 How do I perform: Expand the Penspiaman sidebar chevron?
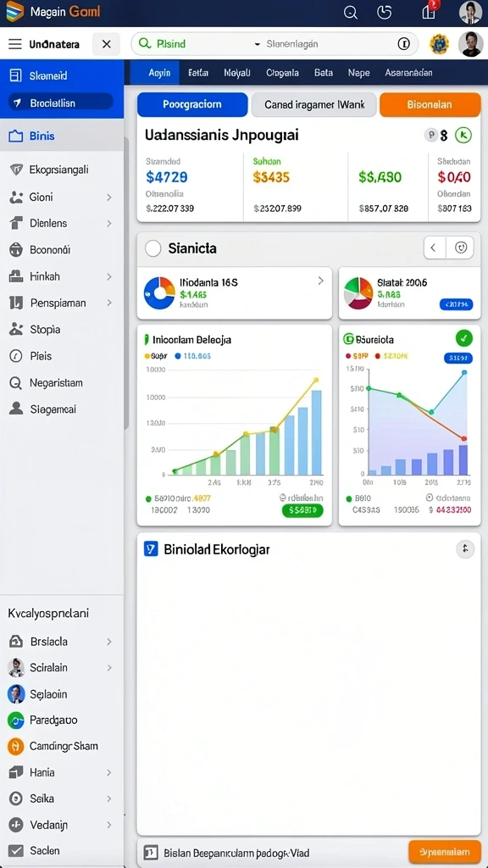(109, 303)
